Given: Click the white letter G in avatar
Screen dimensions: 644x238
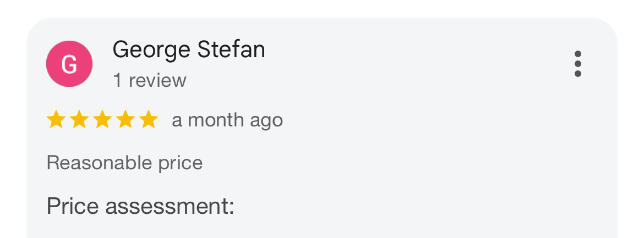Looking at the screenshot, I should pyautogui.click(x=69, y=64).
